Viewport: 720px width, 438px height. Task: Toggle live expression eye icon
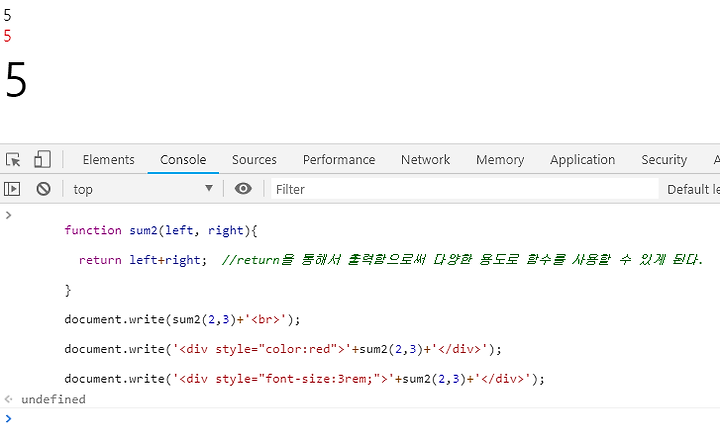[x=243, y=189]
